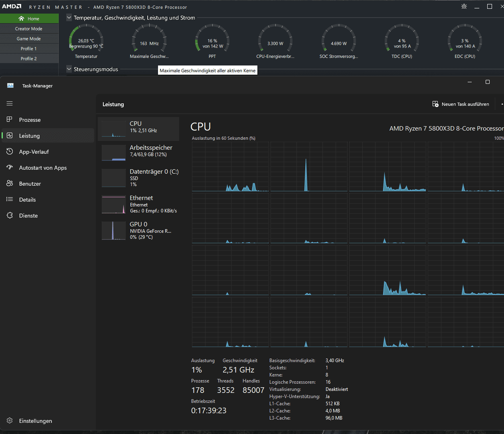Click the Home icon in Ryzen Master
Image resolution: width=504 pixels, height=434 pixels.
coord(22,18)
